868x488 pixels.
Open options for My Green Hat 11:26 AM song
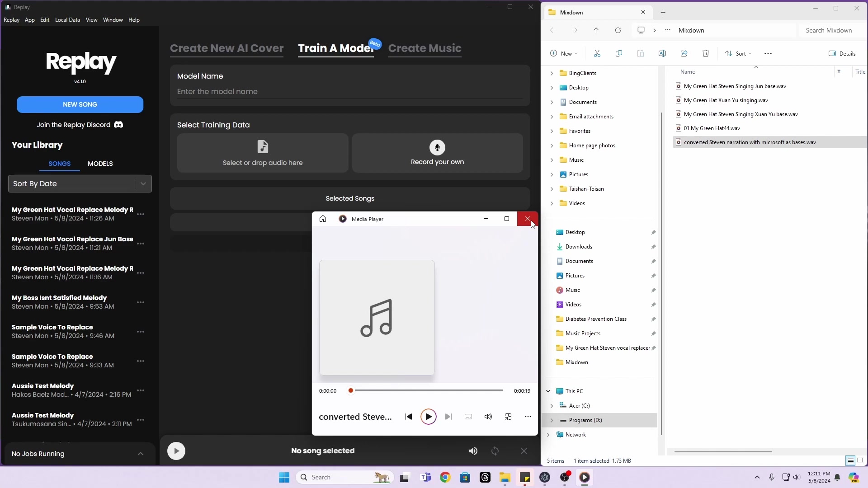click(x=141, y=214)
